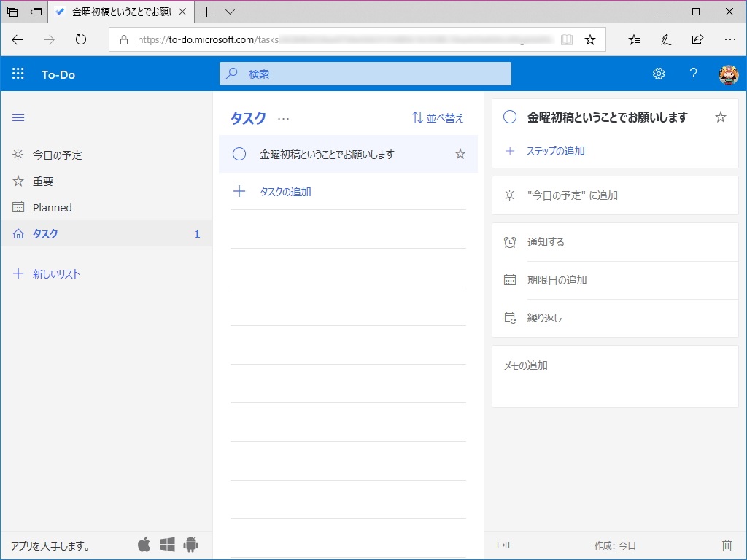Click the help question mark icon
The width and height of the screenshot is (747, 560).
point(693,74)
